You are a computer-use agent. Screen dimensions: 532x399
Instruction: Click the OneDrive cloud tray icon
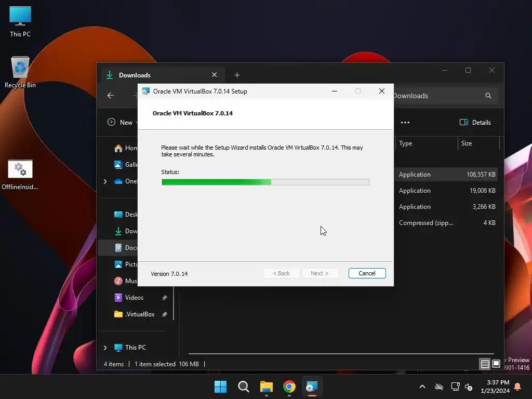439,387
